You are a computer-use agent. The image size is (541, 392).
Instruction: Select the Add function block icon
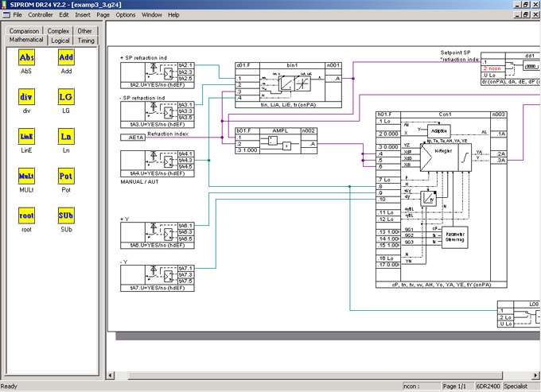point(66,58)
